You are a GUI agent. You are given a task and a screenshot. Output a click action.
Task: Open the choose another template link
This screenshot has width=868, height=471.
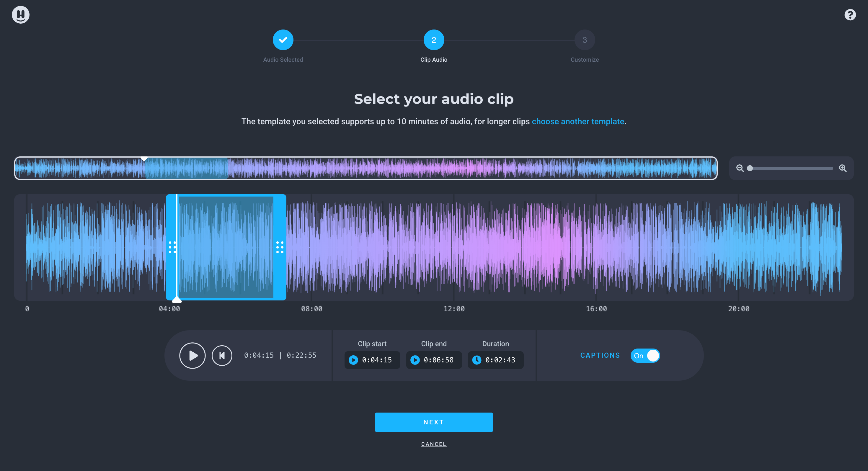coord(578,121)
